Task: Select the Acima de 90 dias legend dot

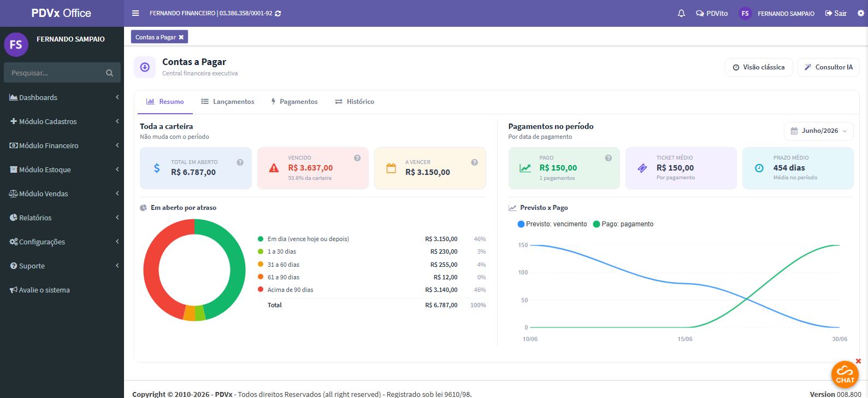Action: tap(261, 290)
